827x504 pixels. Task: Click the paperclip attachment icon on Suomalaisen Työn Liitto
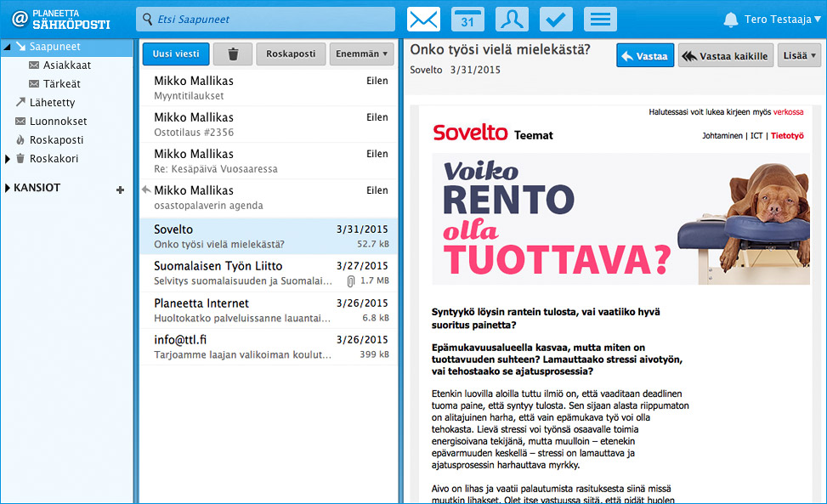click(351, 281)
